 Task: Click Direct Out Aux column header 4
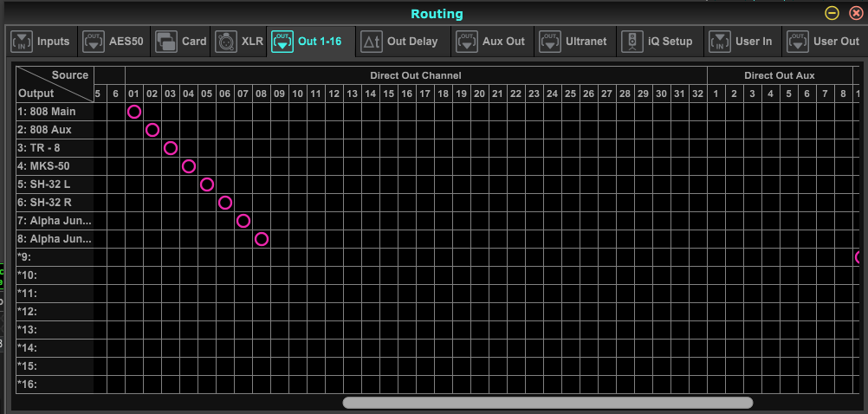pyautogui.click(x=771, y=94)
